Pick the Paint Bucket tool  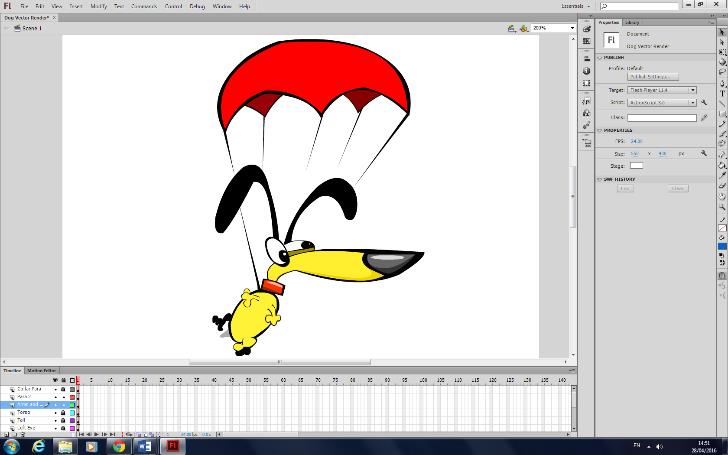click(x=722, y=166)
